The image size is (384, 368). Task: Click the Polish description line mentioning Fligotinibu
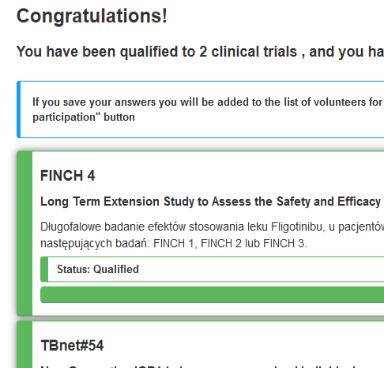coord(212,227)
